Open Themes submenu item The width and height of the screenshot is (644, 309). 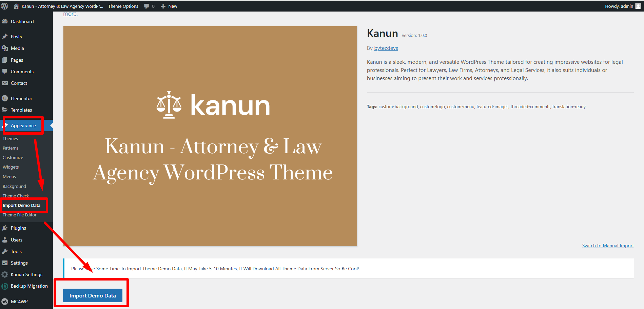click(x=10, y=138)
